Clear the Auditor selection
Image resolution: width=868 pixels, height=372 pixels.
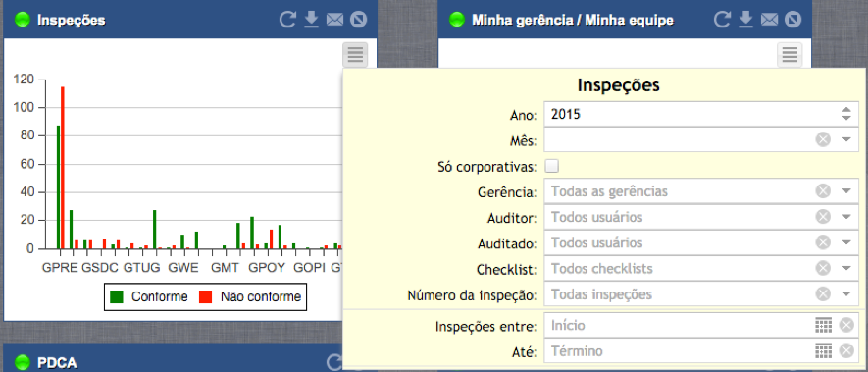(823, 217)
